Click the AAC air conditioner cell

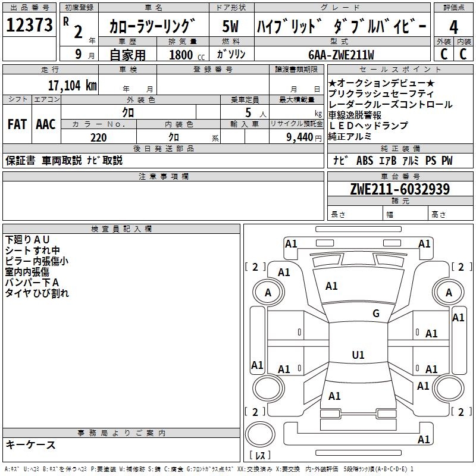(x=46, y=124)
